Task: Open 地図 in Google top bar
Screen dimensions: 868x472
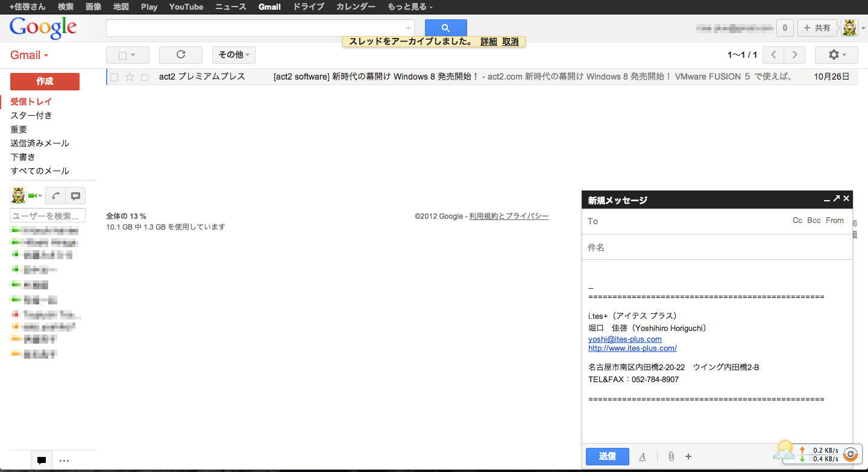Action: click(x=121, y=7)
